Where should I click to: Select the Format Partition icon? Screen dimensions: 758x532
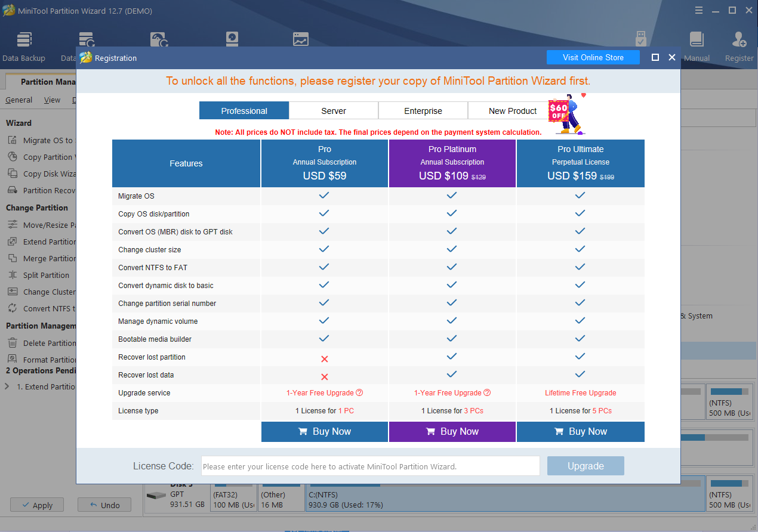(13, 360)
